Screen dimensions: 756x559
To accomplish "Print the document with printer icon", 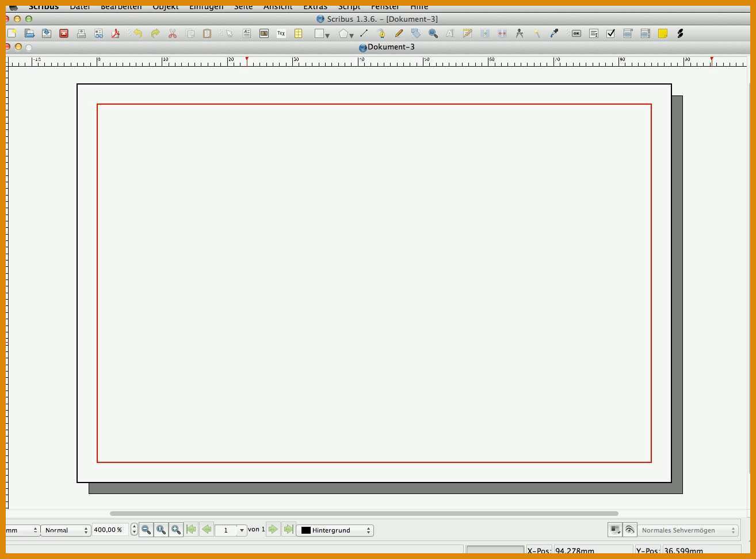I will (81, 33).
